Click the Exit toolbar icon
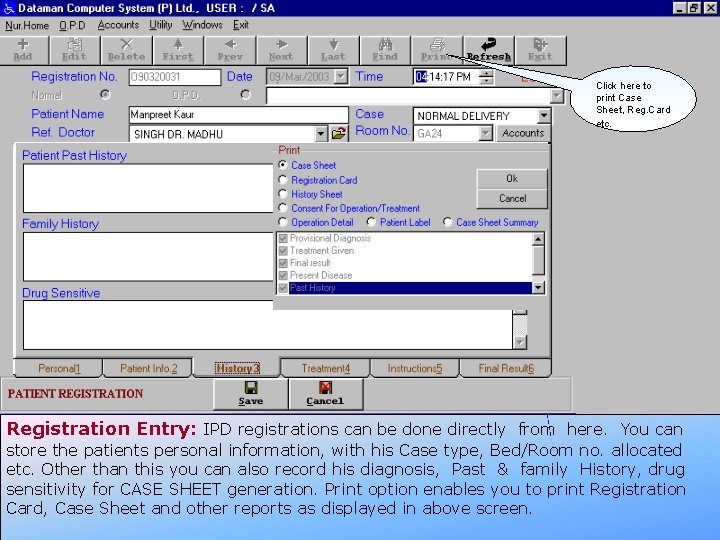Image resolution: width=720 pixels, height=540 pixels. [540, 50]
